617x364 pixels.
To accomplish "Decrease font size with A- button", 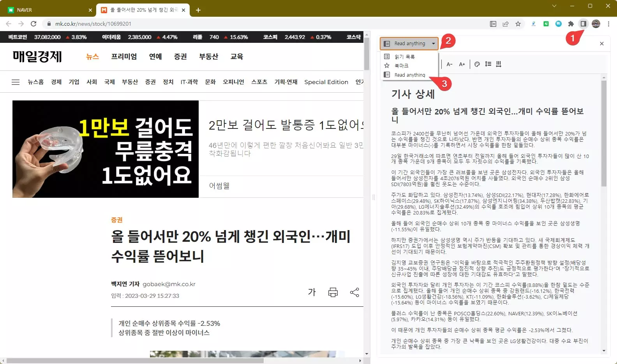I will (450, 64).
